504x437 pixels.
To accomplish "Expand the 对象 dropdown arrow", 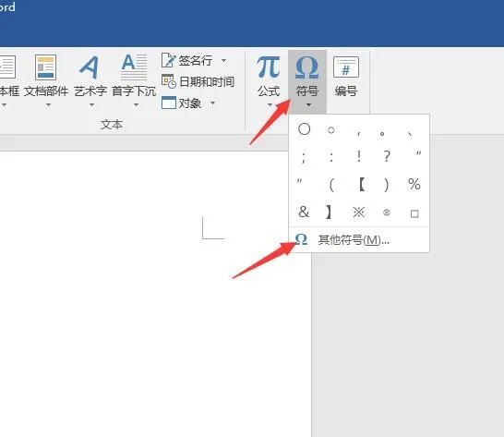I will 212,103.
